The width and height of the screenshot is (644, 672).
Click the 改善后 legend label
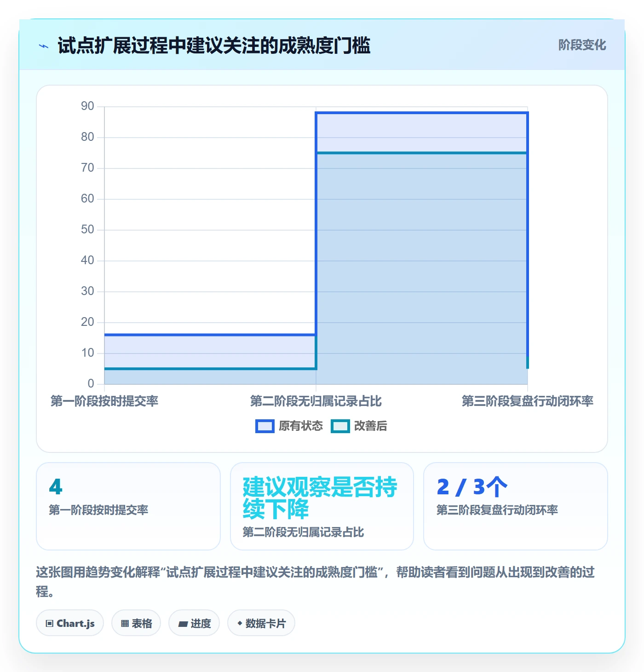coord(370,426)
